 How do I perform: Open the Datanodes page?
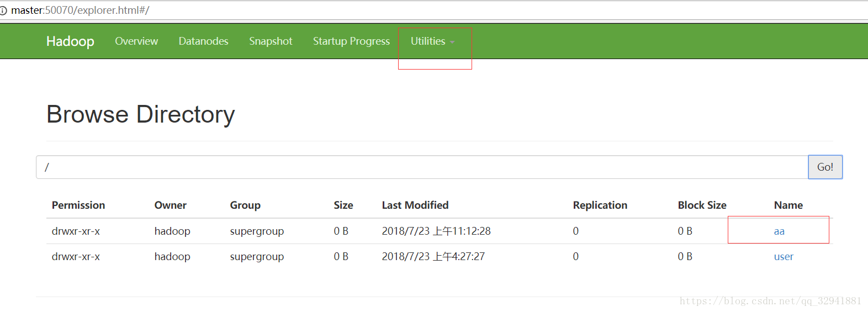203,41
